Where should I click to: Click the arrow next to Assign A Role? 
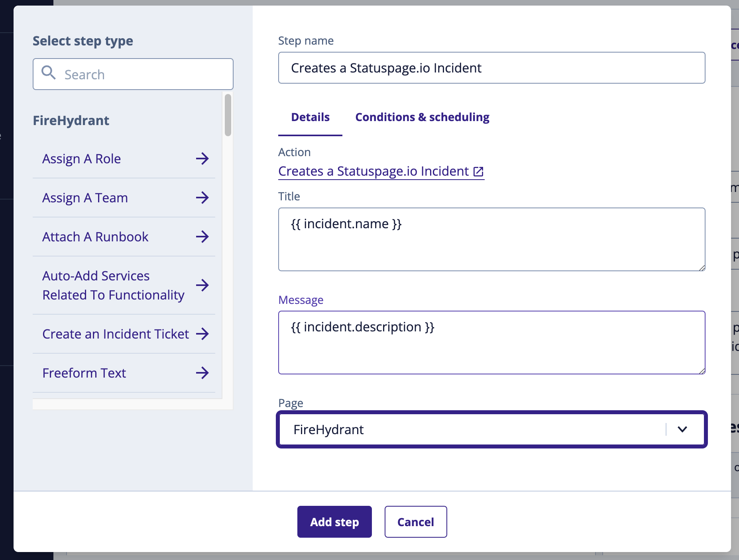click(203, 159)
